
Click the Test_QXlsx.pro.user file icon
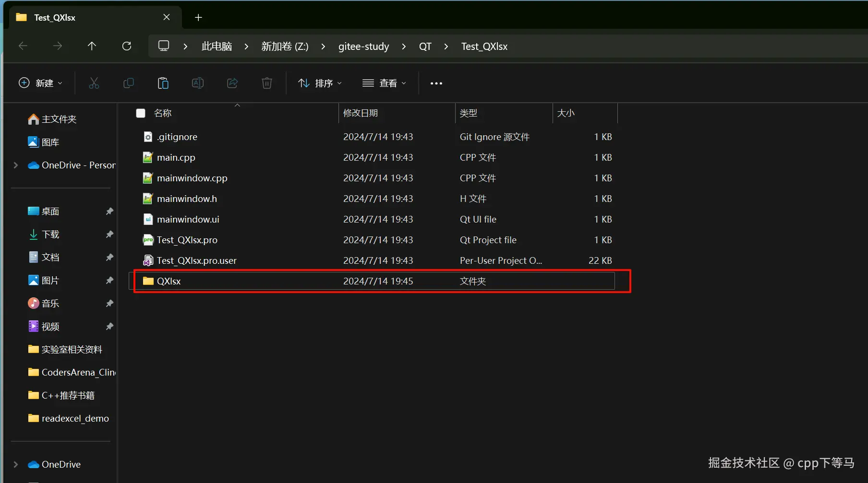(148, 261)
